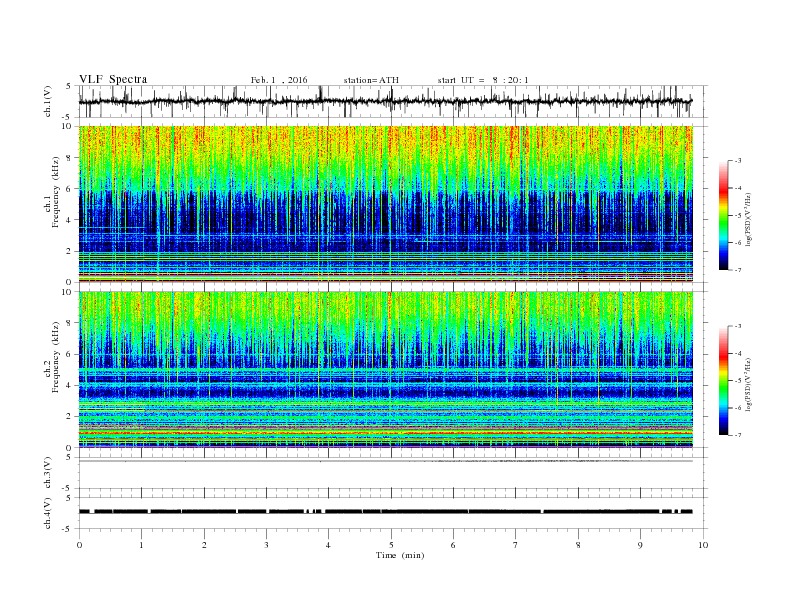792x612 pixels.
Task: Click the ch.3 gray voltage trace line
Action: 386,461
